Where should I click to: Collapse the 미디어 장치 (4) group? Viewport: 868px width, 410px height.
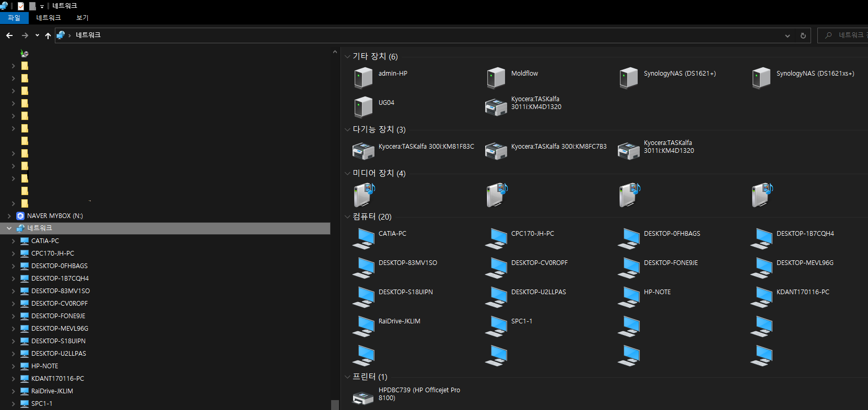(x=347, y=173)
